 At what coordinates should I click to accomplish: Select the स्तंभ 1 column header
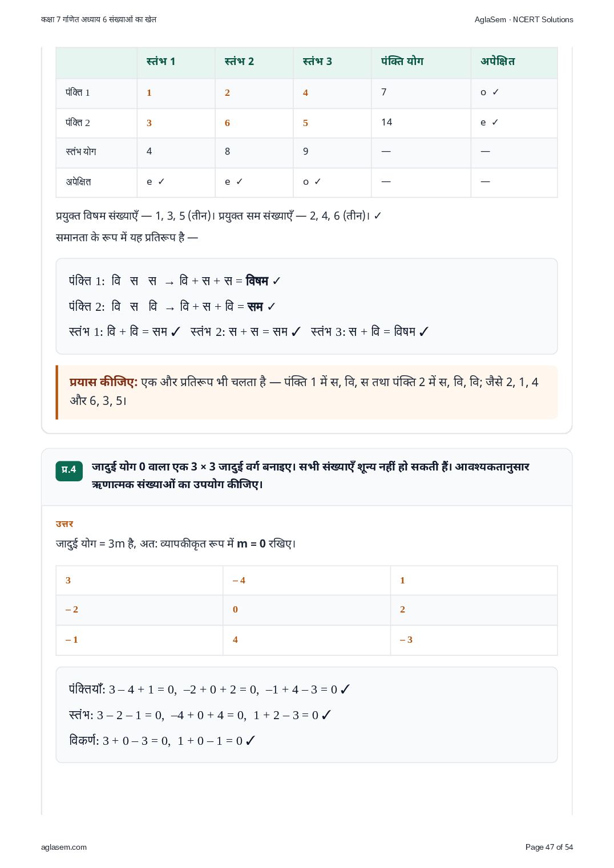coord(161,62)
